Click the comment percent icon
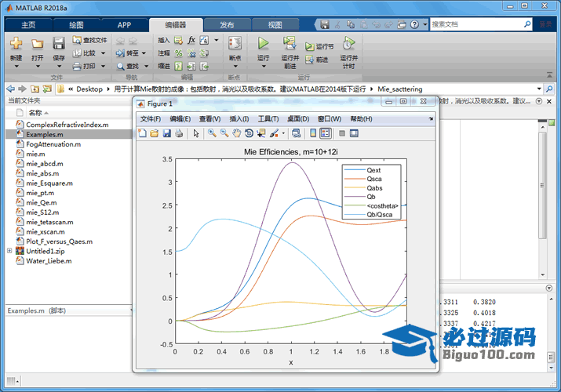 pyautogui.click(x=179, y=53)
